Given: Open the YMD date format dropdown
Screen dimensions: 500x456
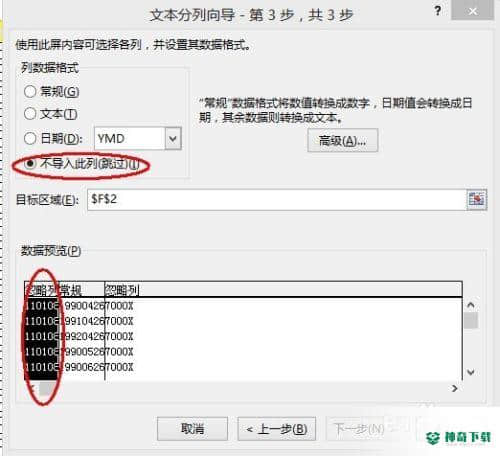Looking at the screenshot, I should point(173,138).
